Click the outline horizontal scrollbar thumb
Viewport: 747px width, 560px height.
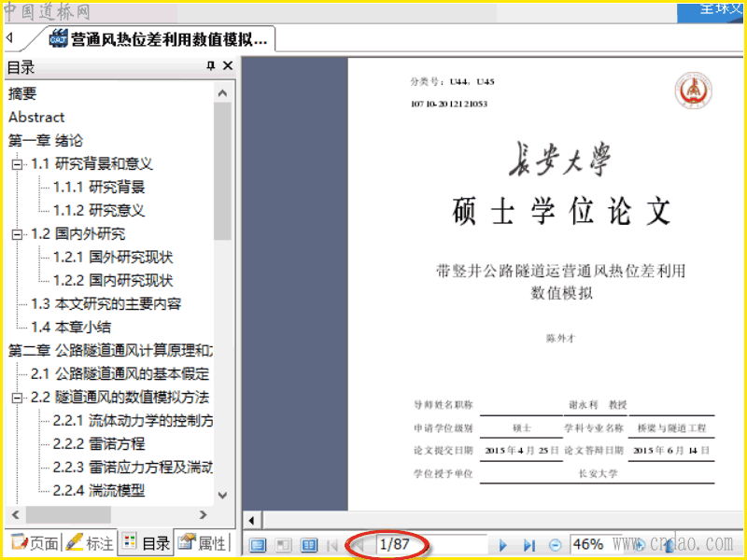(x=68, y=515)
